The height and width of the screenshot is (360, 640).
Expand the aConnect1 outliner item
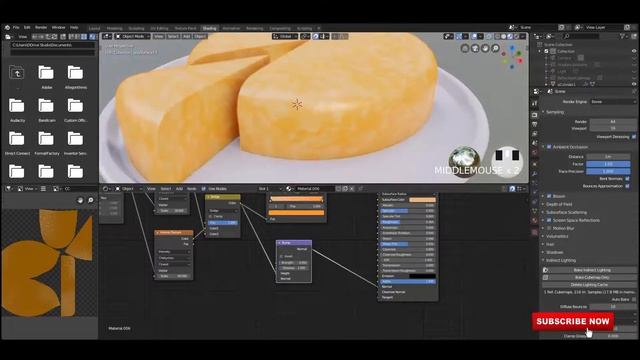[x=546, y=84]
